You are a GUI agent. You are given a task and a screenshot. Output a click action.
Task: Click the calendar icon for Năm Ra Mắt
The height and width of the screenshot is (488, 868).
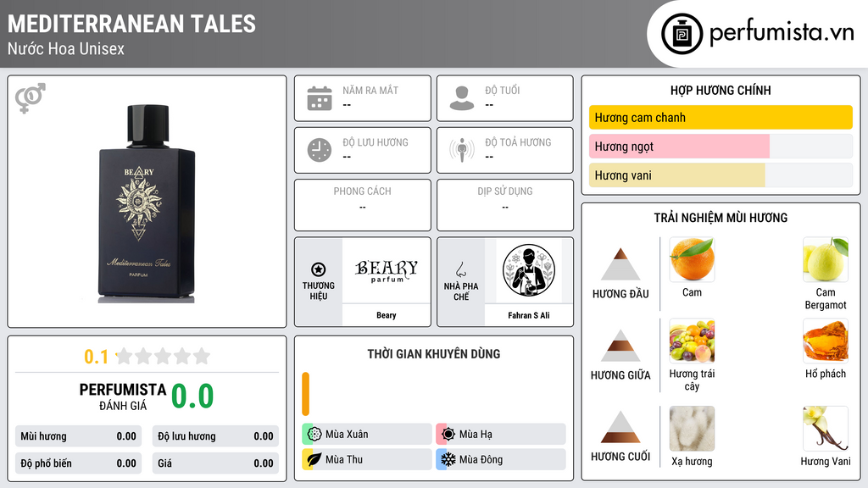point(320,98)
